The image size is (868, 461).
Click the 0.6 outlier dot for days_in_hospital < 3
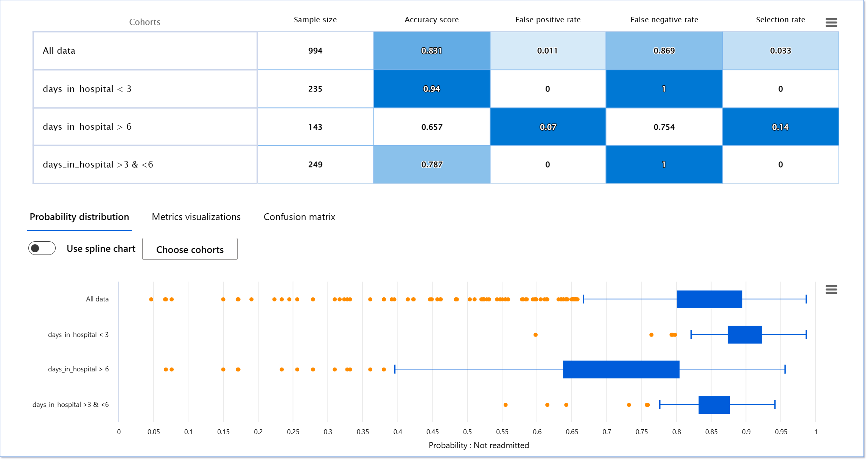coord(535,335)
